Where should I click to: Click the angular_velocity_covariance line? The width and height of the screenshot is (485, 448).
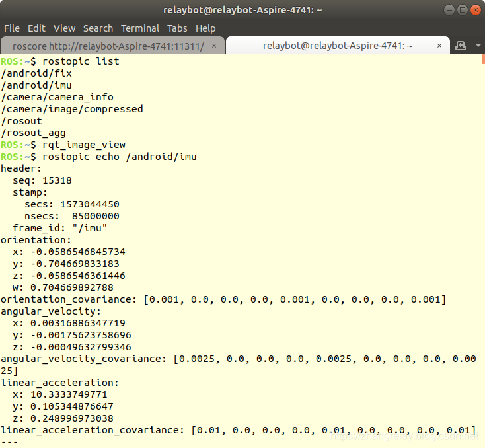(x=239, y=365)
